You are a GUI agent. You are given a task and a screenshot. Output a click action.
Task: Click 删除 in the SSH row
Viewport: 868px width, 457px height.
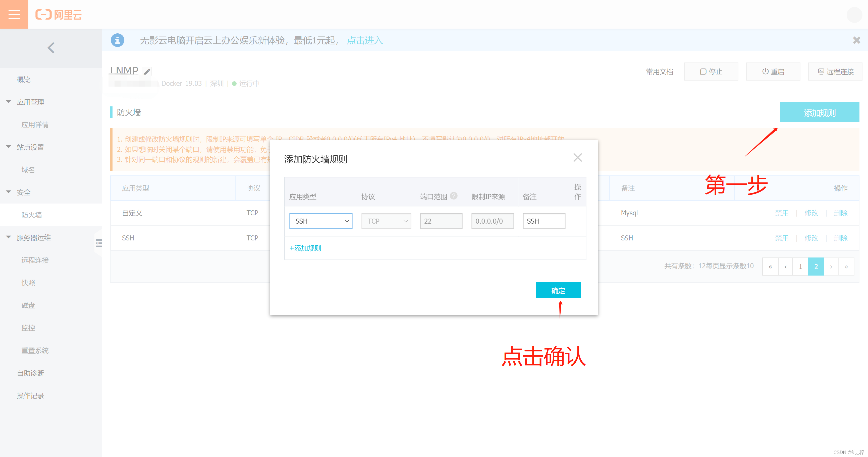(841, 238)
